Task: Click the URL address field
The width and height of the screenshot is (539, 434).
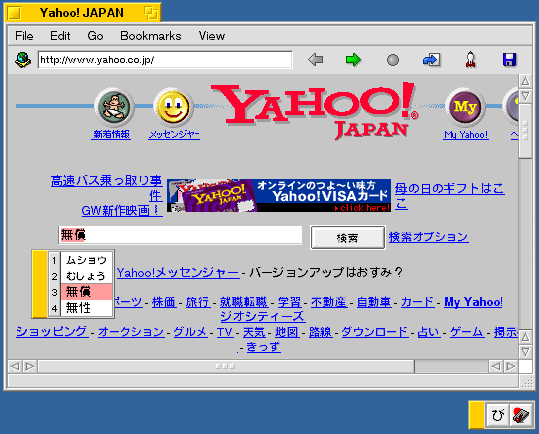Action: [165, 60]
